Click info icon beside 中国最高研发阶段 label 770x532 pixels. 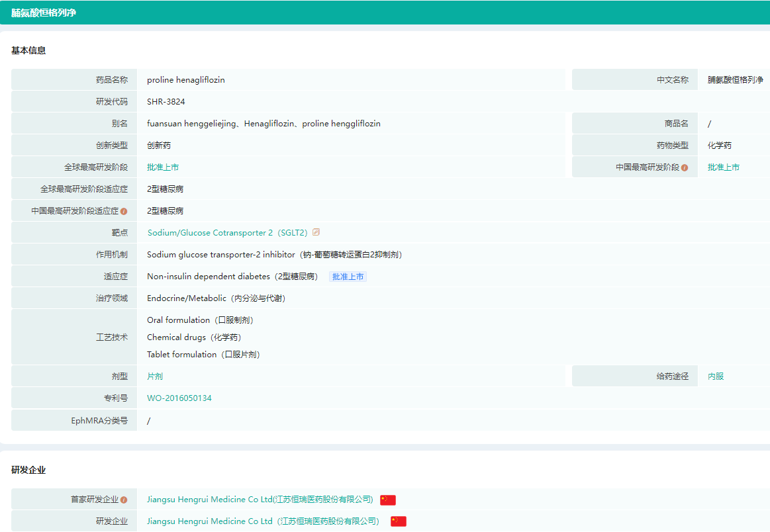coord(685,167)
